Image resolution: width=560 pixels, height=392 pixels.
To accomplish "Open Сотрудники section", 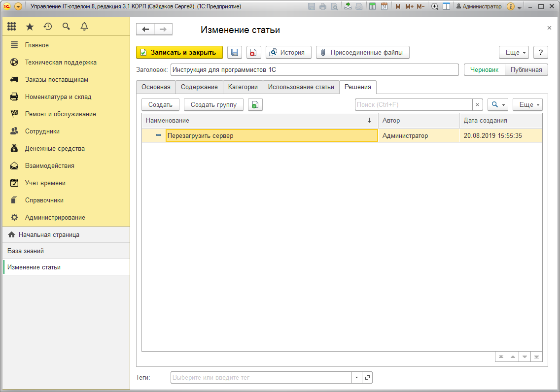I will 66,131.
